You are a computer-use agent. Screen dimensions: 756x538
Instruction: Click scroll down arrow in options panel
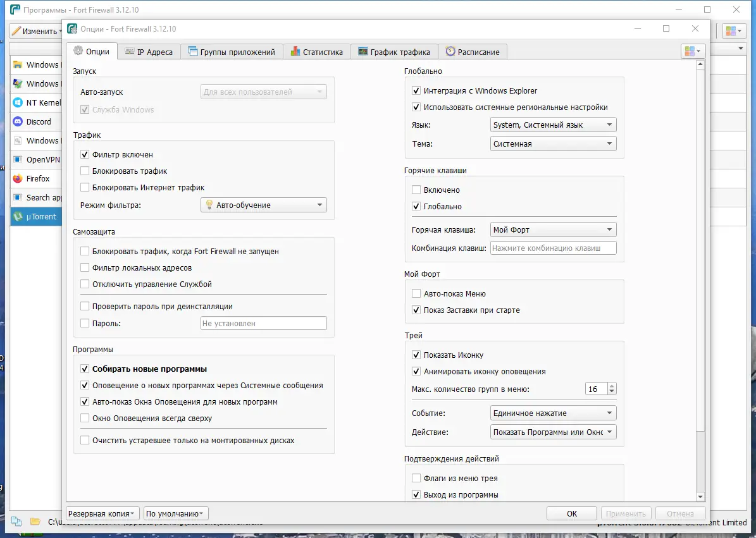pos(700,496)
